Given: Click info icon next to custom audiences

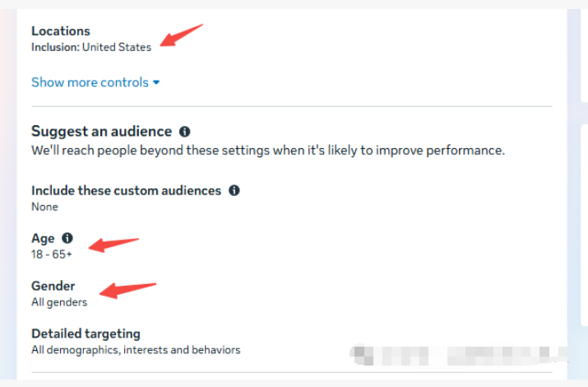Looking at the screenshot, I should pos(234,190).
